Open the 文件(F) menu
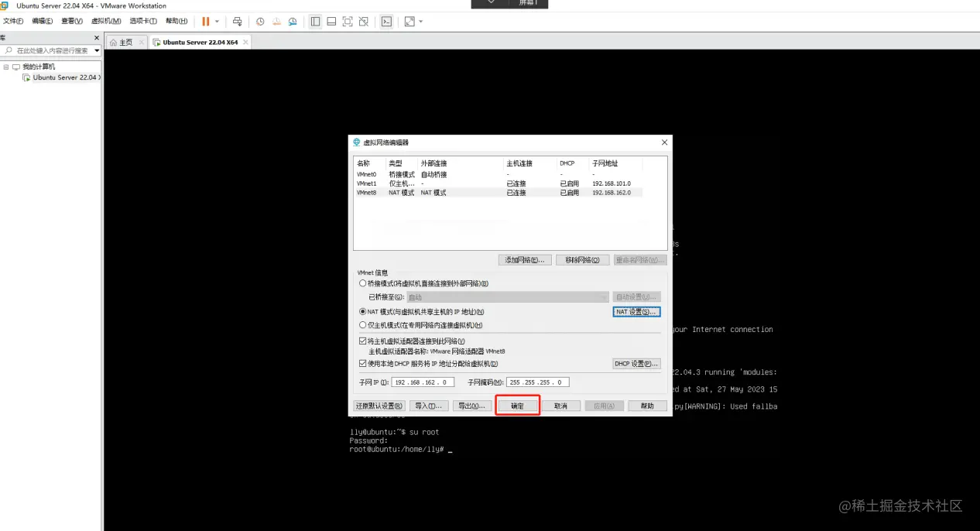This screenshot has height=531, width=980. point(14,21)
